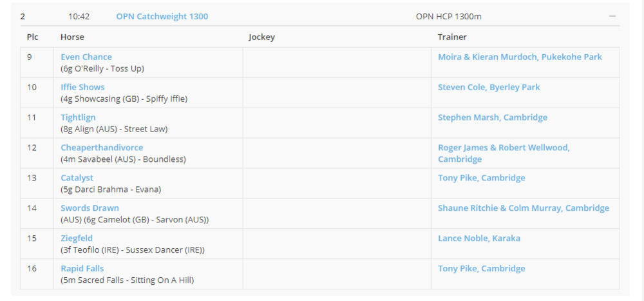This screenshot has height=301, width=644.
Task: Open trainer Moira & Kieran Murdoch's page
Action: pos(520,57)
